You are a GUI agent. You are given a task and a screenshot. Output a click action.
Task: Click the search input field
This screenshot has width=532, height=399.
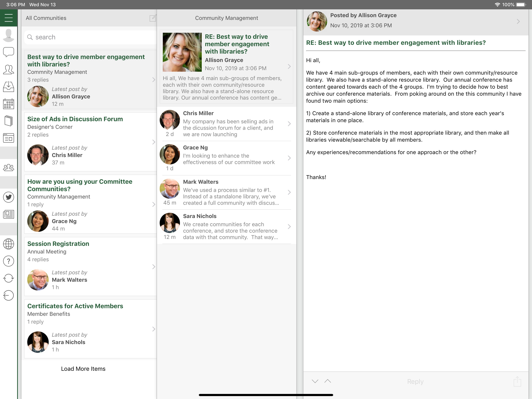[90, 37]
